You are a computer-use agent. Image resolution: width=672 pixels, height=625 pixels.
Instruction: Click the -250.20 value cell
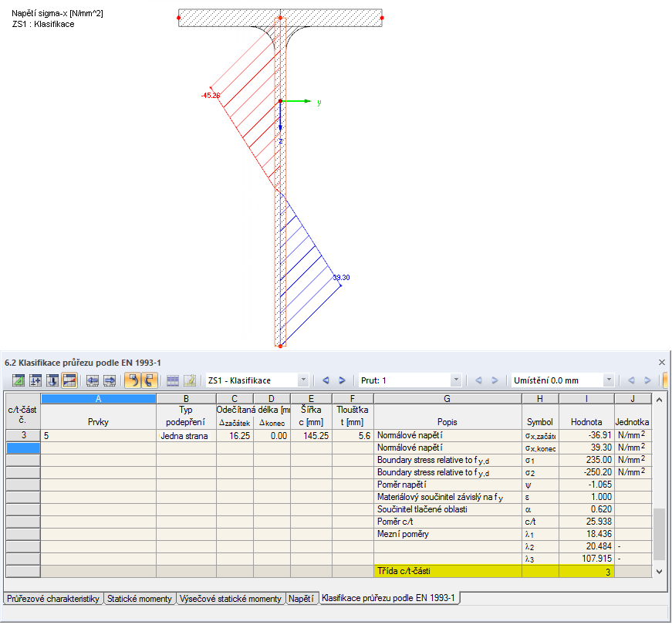[x=586, y=472]
